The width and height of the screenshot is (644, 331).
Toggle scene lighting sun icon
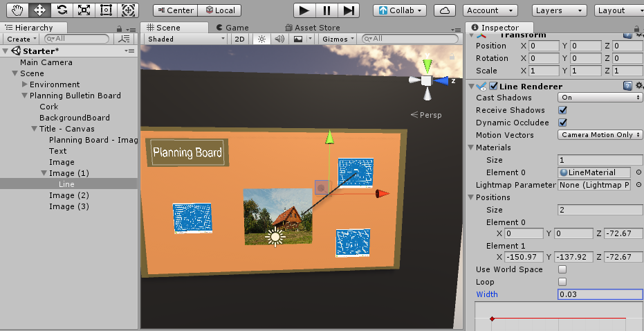click(261, 39)
